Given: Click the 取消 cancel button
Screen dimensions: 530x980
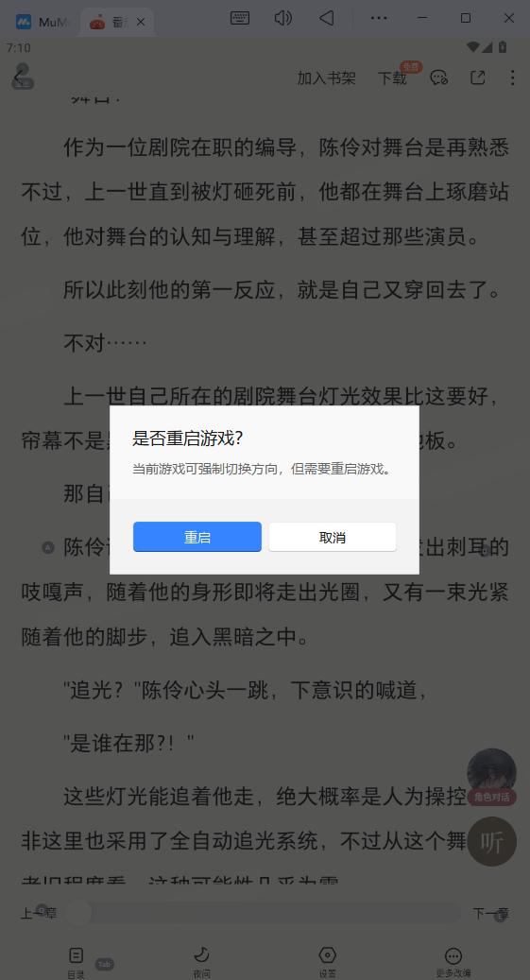Looking at the screenshot, I should [333, 537].
